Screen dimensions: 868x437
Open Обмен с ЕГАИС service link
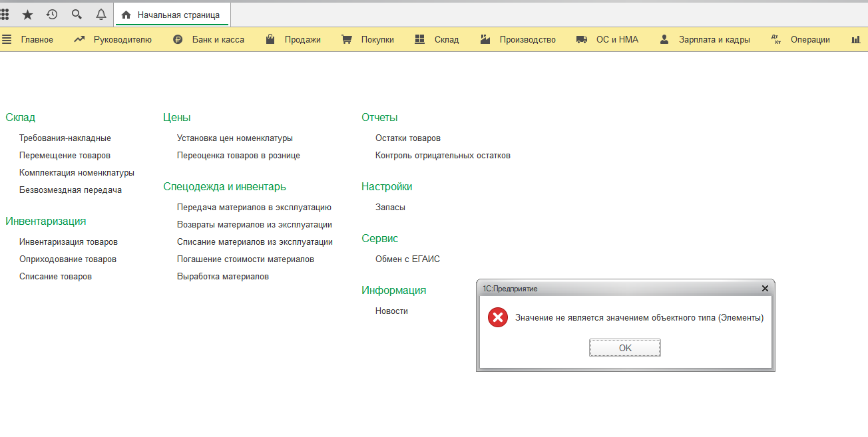[407, 259]
